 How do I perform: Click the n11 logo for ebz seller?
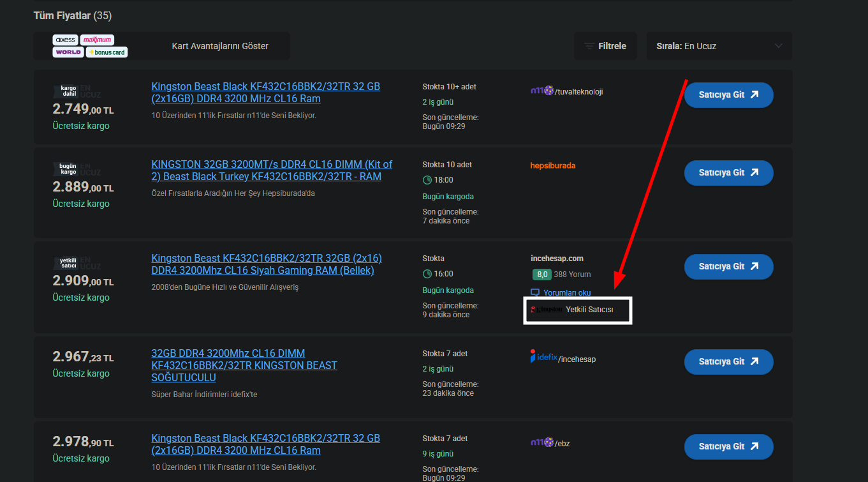541,442
